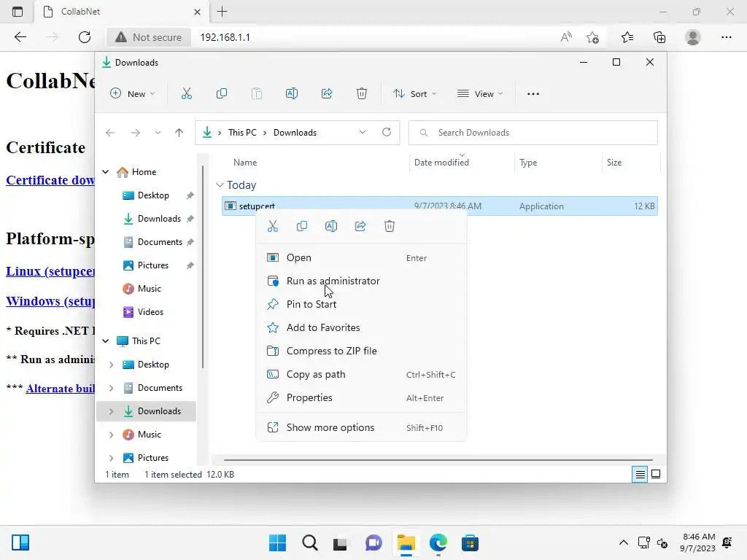
Task: Choose Pin to Start
Action: pos(361,304)
